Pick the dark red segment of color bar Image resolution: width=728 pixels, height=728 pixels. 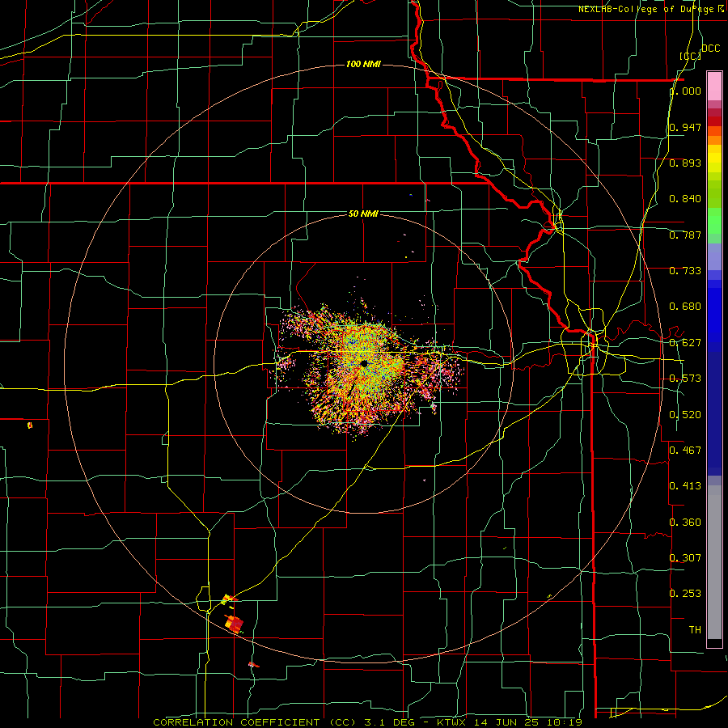[x=714, y=121]
